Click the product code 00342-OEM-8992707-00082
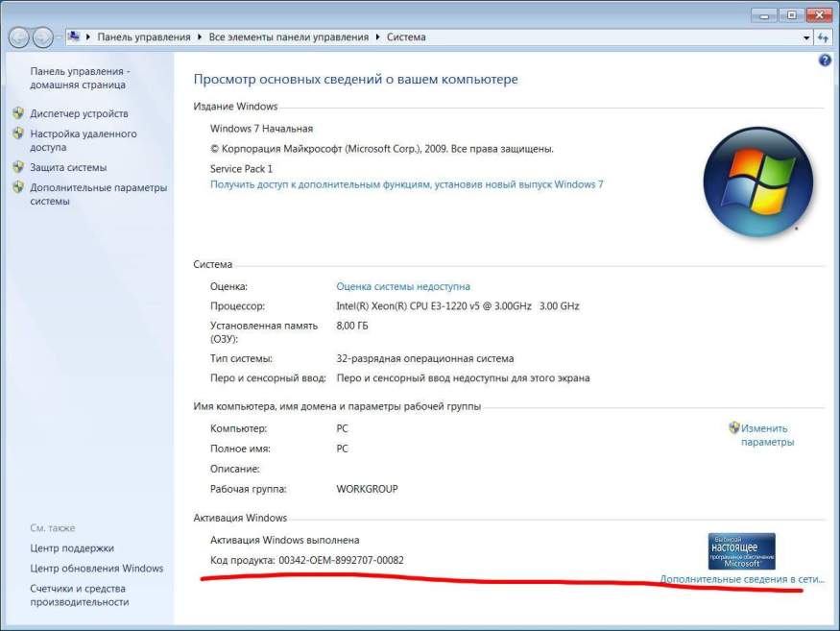This screenshot has width=840, height=631. [341, 560]
